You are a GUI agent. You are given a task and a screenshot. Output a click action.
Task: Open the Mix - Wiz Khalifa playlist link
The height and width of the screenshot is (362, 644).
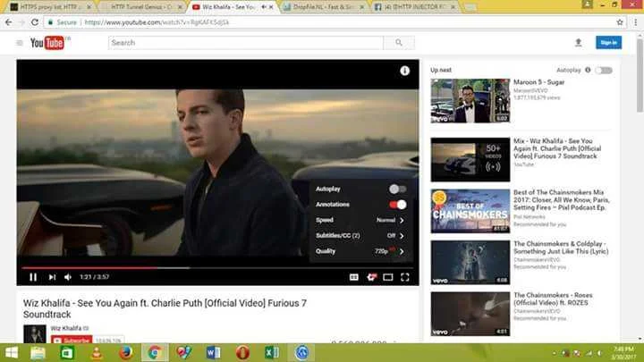(x=557, y=148)
